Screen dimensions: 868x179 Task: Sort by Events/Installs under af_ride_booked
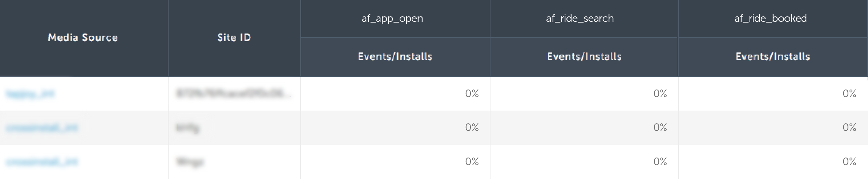click(773, 56)
